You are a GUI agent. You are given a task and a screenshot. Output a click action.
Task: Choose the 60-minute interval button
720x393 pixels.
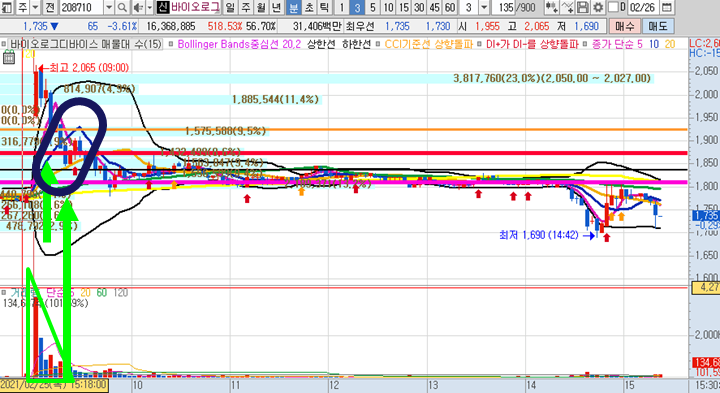click(450, 7)
